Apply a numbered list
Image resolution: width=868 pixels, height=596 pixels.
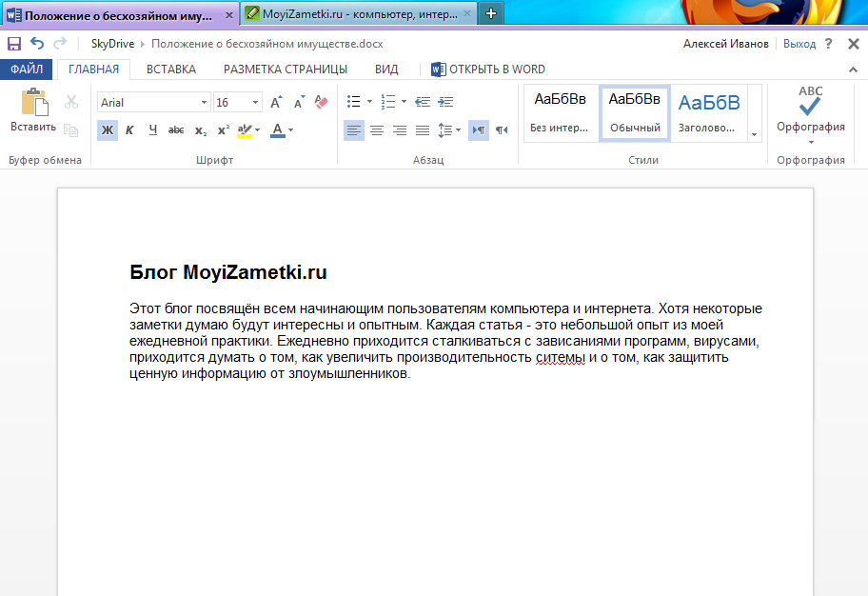pos(388,102)
